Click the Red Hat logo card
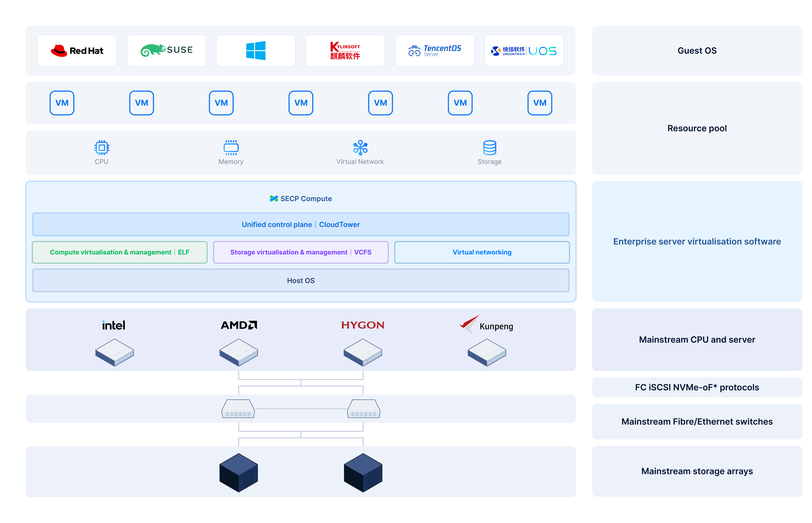This screenshot has width=812, height=523. [x=77, y=51]
